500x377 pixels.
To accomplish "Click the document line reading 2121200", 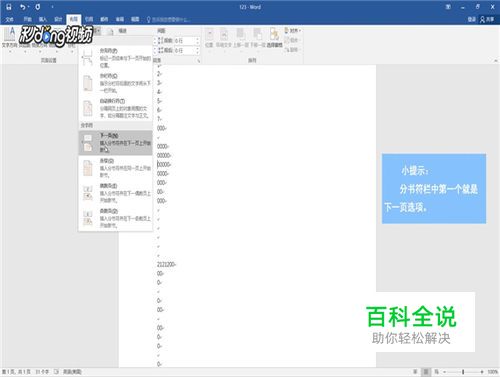I will click(166, 264).
